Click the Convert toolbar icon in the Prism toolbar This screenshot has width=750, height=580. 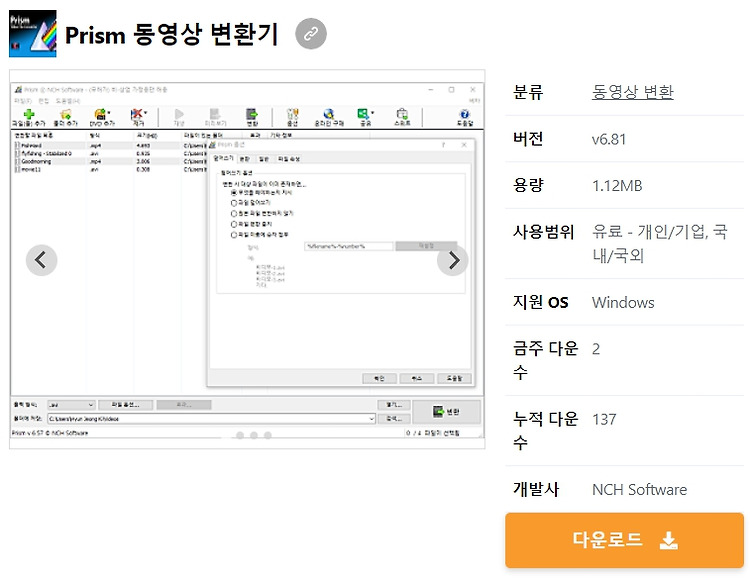tap(252, 114)
